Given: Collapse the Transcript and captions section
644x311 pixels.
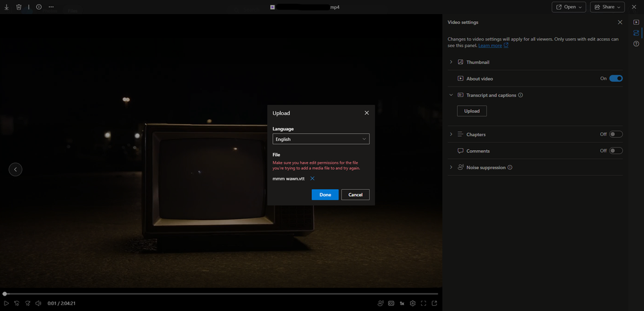Looking at the screenshot, I should click(x=451, y=95).
